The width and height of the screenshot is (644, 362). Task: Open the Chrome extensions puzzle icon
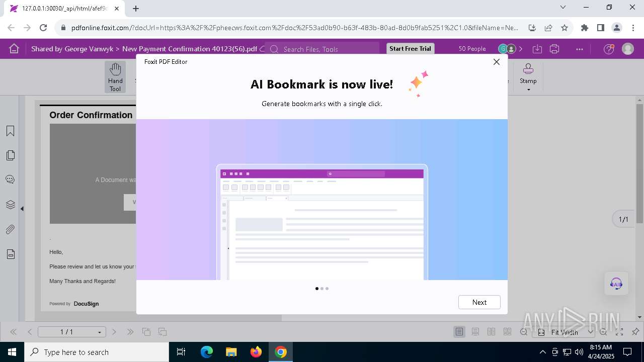click(585, 28)
